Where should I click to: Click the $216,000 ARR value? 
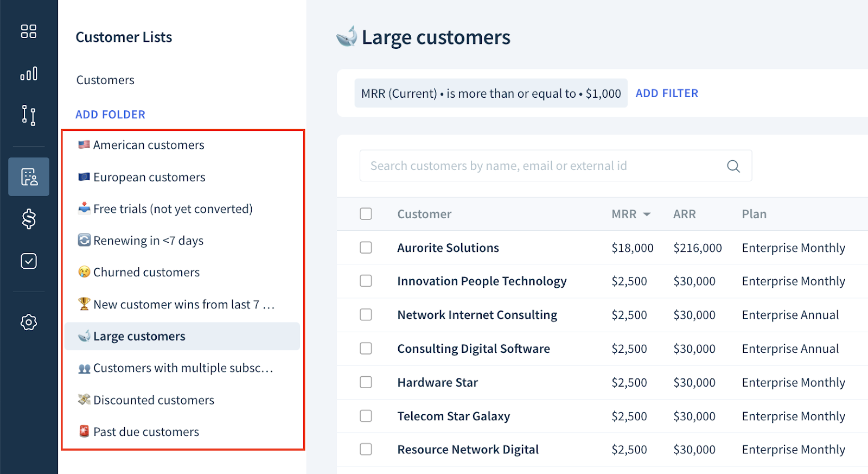coord(698,248)
